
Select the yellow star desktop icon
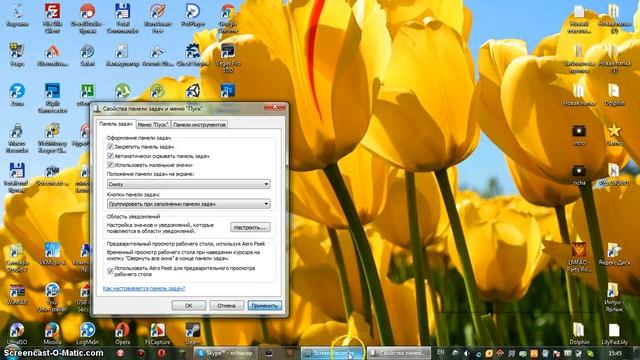[614, 135]
